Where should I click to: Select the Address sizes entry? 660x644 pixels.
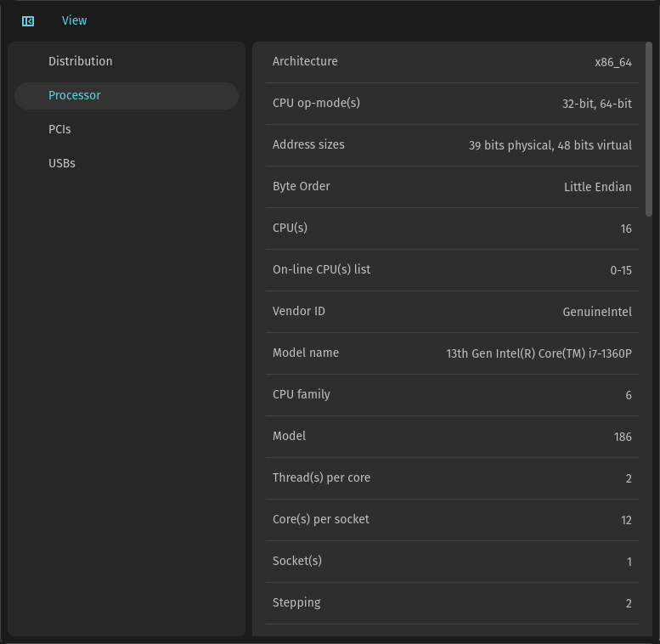(452, 145)
